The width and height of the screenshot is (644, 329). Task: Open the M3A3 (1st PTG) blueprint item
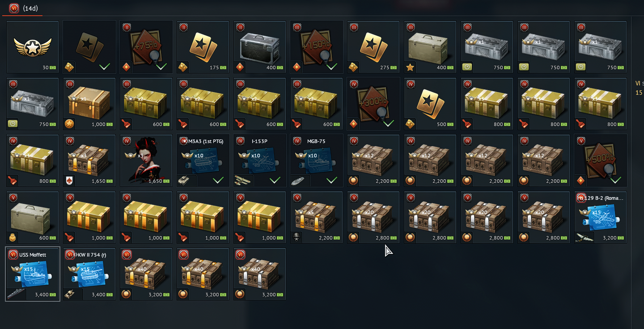[x=203, y=160]
